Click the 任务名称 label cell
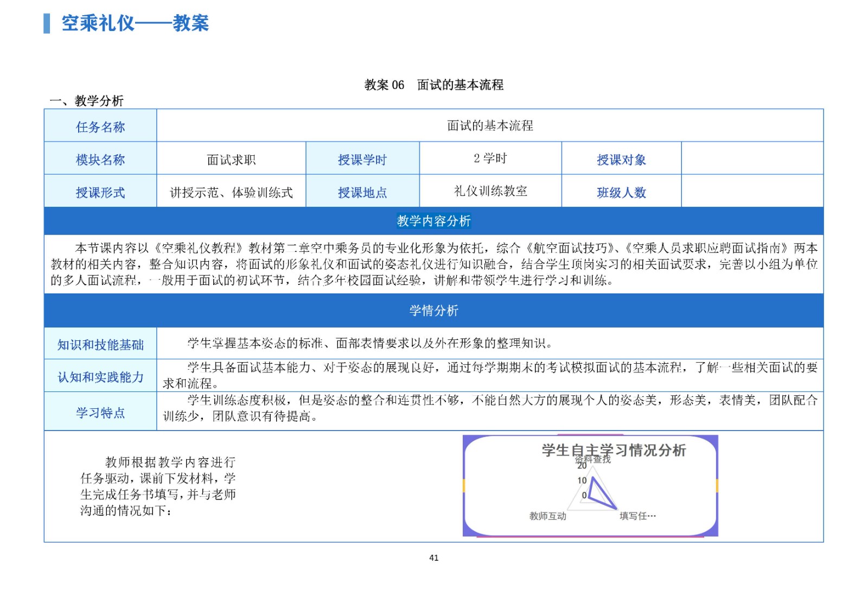The image size is (868, 614). point(100,126)
